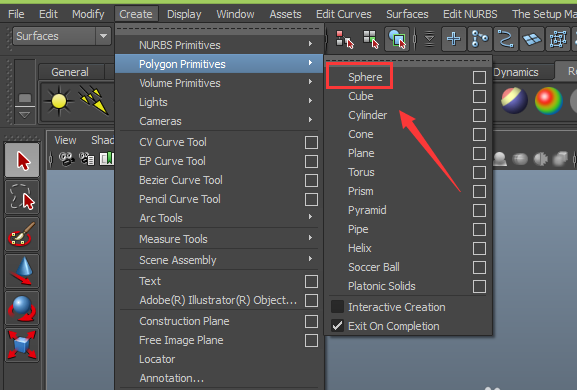Screen dimensions: 577x390
Task: Open the Edit Curves menu
Action: (344, 14)
